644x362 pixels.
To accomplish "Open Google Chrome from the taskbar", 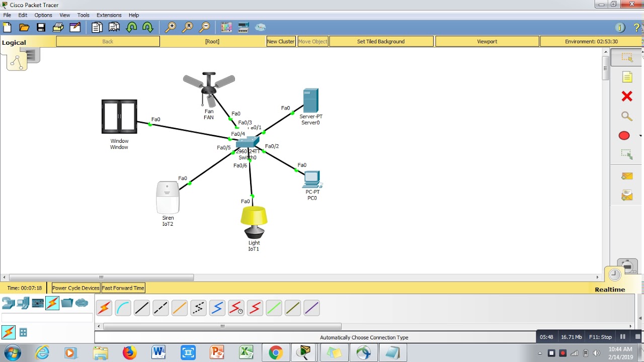I will pyautogui.click(x=275, y=353).
